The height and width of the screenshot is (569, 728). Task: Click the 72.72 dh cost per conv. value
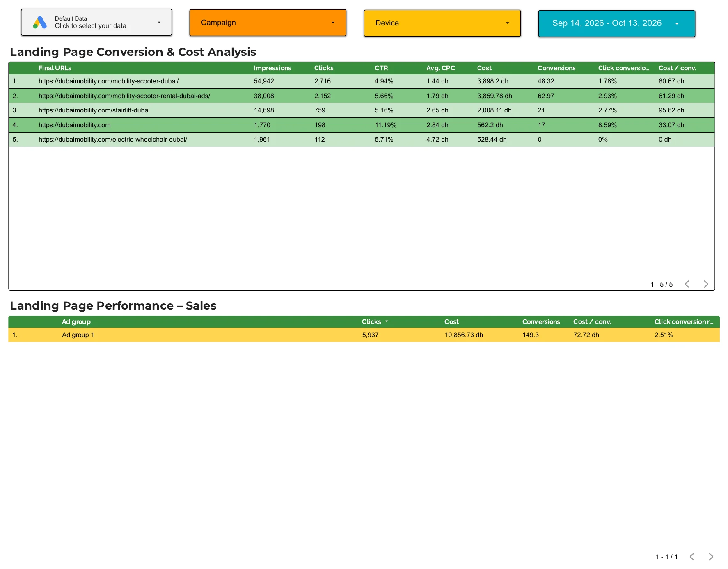(x=586, y=335)
